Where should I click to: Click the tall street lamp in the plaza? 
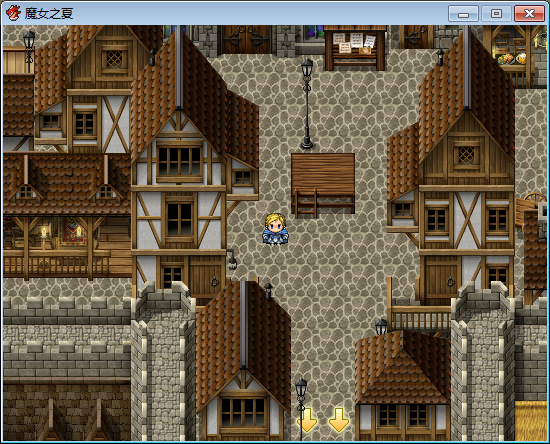[307, 103]
